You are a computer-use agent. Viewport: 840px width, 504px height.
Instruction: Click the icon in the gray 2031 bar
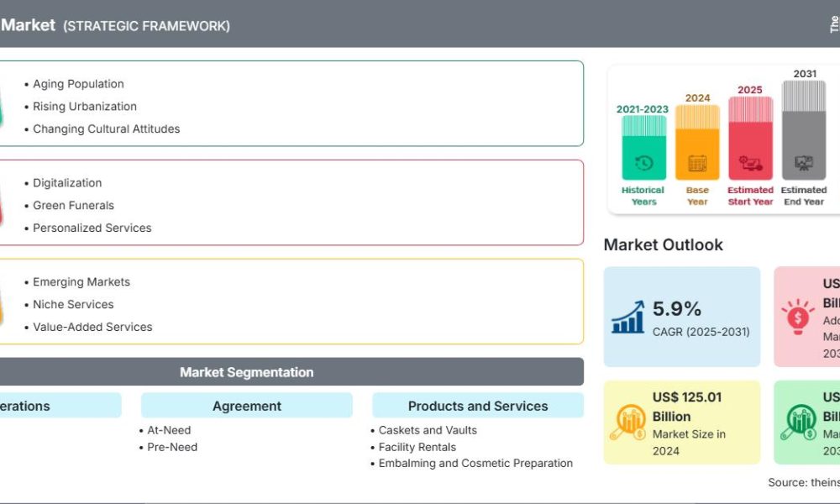804,163
